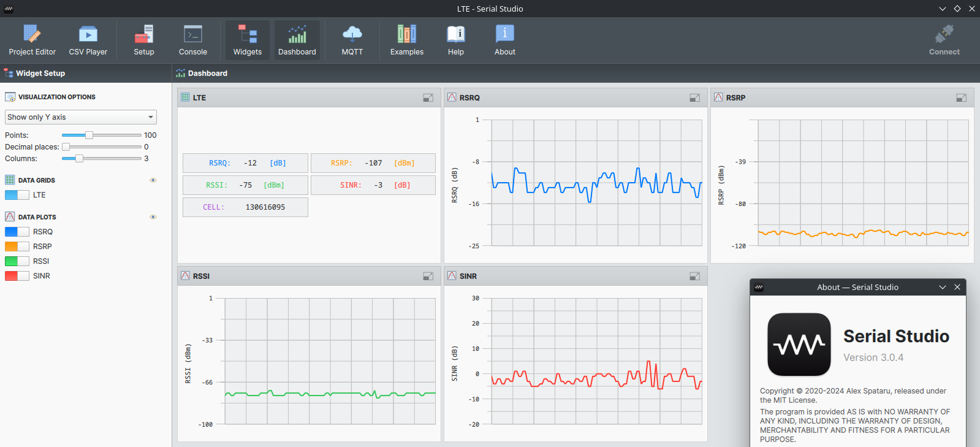Expand the RSRQ plot widget
The width and height of the screenshot is (980, 447).
click(694, 98)
